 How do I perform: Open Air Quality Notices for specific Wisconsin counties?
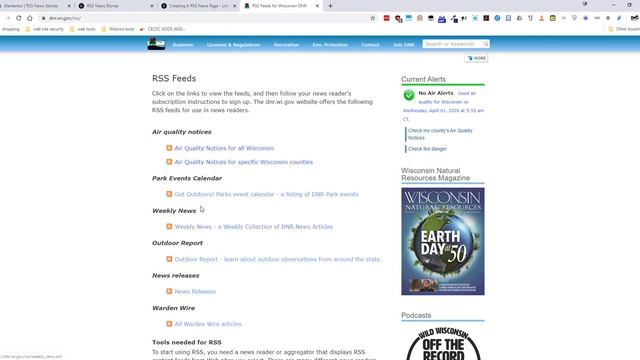coord(244,162)
